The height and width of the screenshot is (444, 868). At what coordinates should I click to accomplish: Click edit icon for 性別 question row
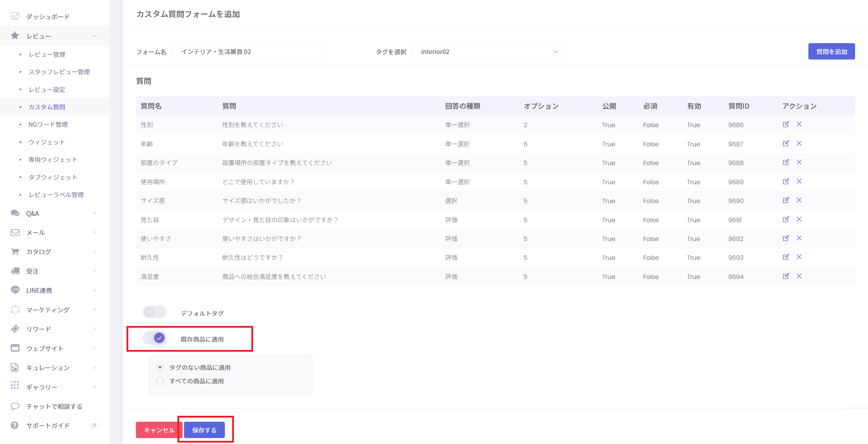(786, 124)
